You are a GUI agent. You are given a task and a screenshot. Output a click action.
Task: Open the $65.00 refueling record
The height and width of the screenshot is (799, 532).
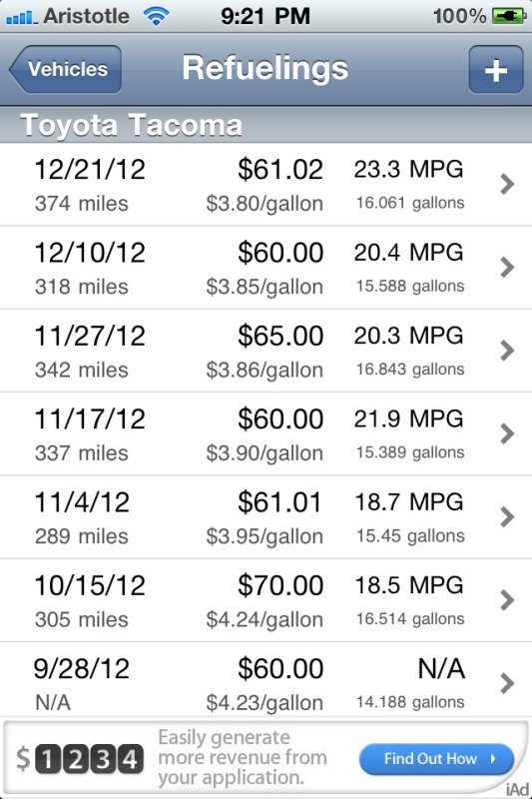(266, 351)
